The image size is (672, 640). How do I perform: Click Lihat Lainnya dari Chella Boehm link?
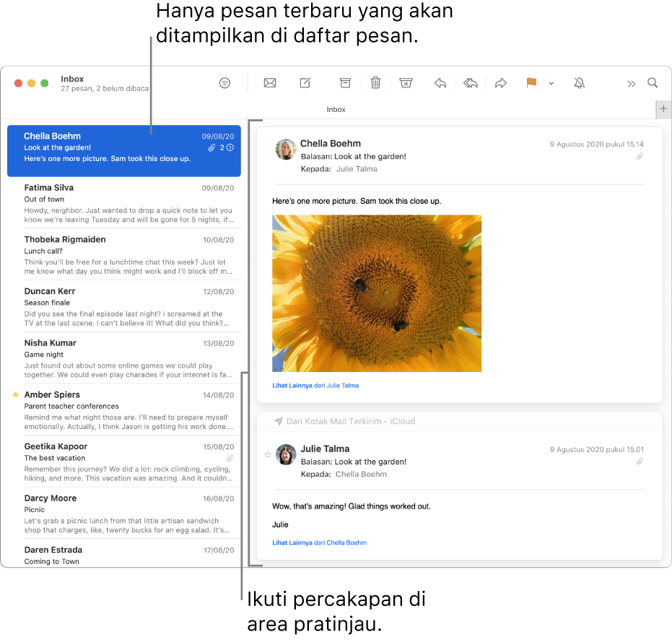(x=319, y=542)
